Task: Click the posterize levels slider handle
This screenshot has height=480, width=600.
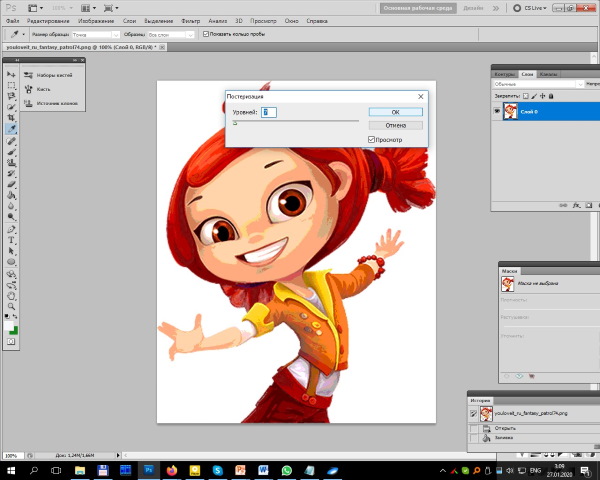Action: click(x=235, y=123)
